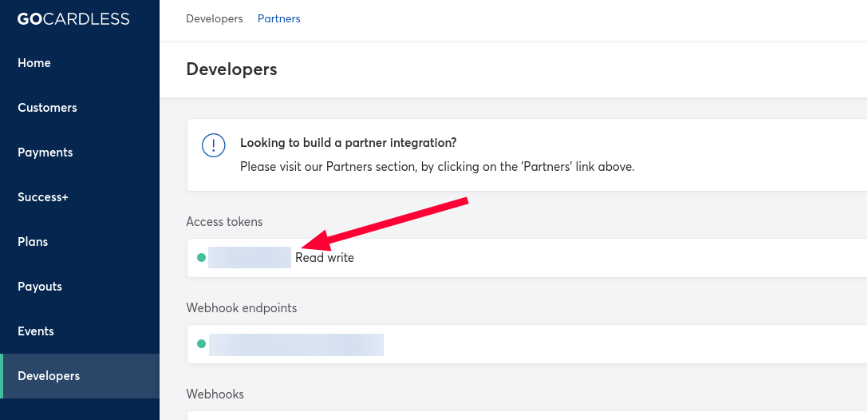Open the Plans section

(x=33, y=242)
